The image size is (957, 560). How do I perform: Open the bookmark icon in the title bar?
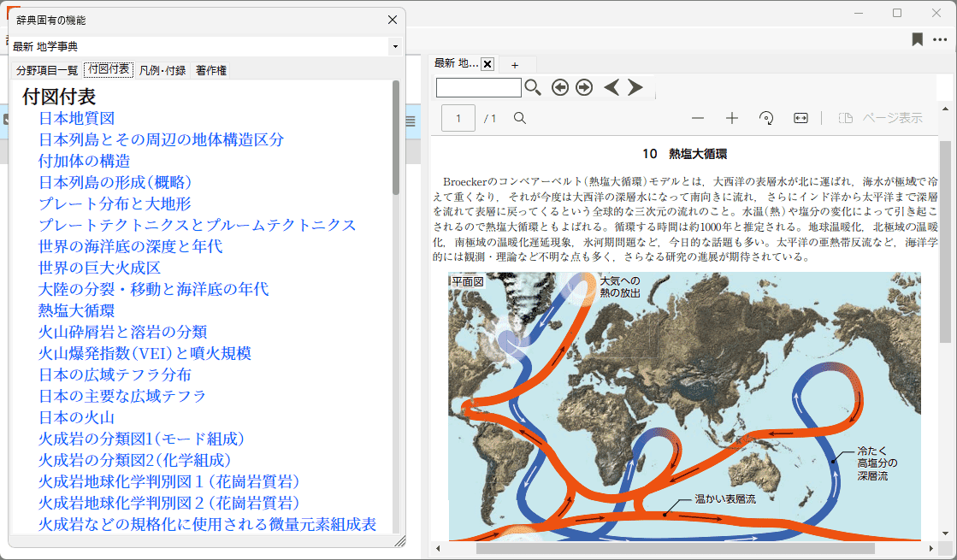click(x=917, y=39)
